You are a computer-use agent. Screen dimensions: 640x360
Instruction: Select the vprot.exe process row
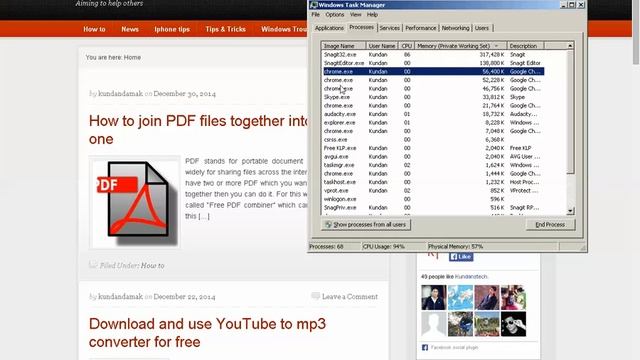pyautogui.click(x=433, y=191)
